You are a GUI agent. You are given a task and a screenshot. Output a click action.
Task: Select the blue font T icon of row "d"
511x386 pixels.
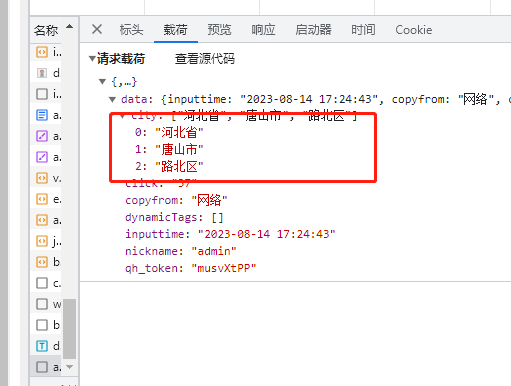pyautogui.click(x=42, y=346)
